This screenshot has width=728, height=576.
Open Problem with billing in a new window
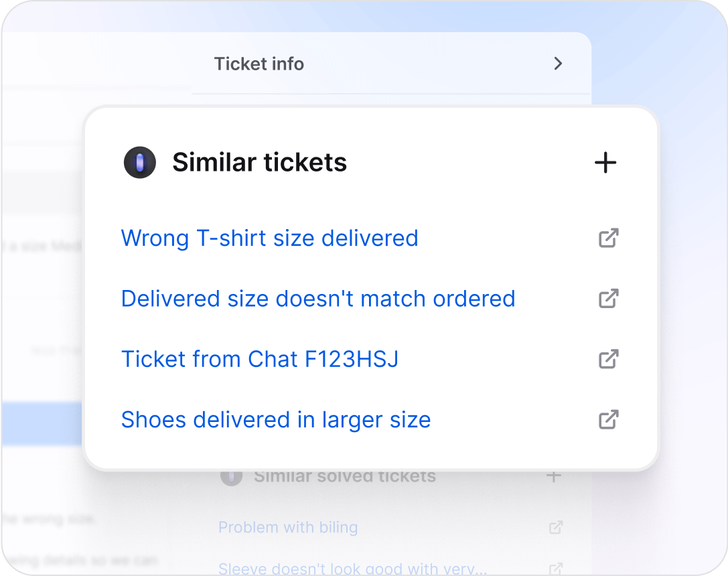555,528
